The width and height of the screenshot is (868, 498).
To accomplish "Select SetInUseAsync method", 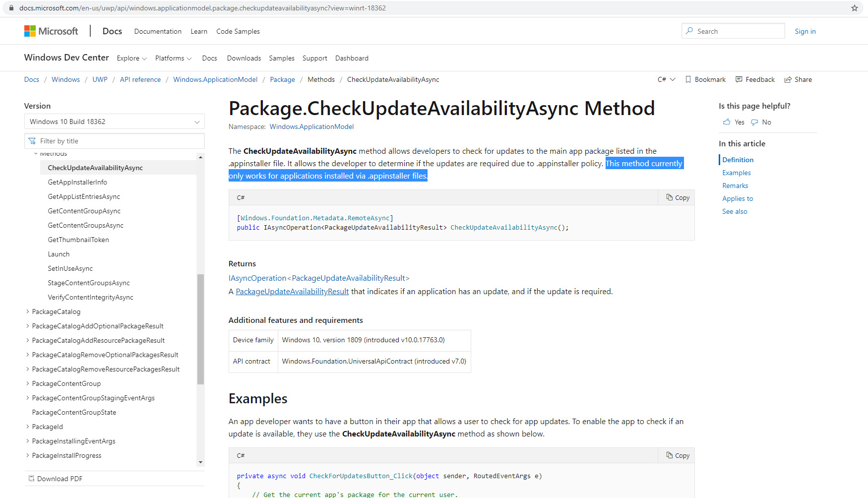I will [x=70, y=268].
